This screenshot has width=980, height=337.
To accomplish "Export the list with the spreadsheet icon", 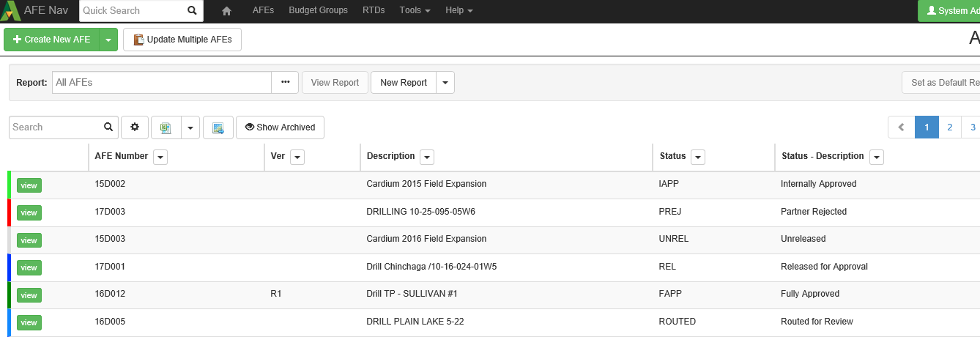I will pyautogui.click(x=166, y=127).
